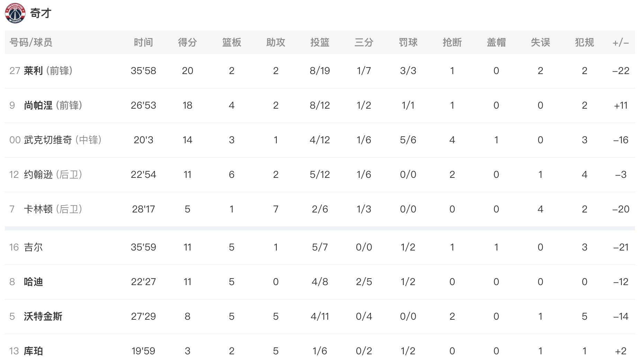
Task: Select player 卡林顿 name
Action: [x=38, y=209]
